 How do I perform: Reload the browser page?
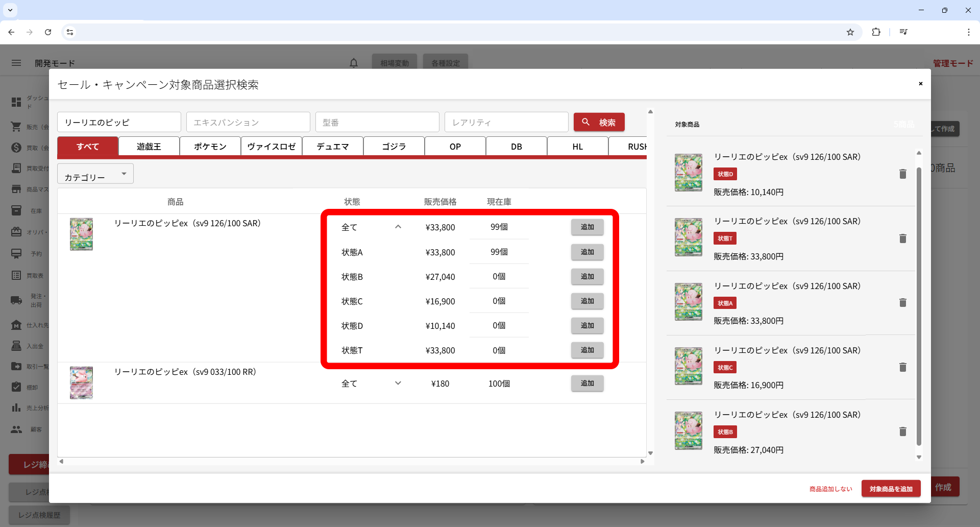pos(48,32)
